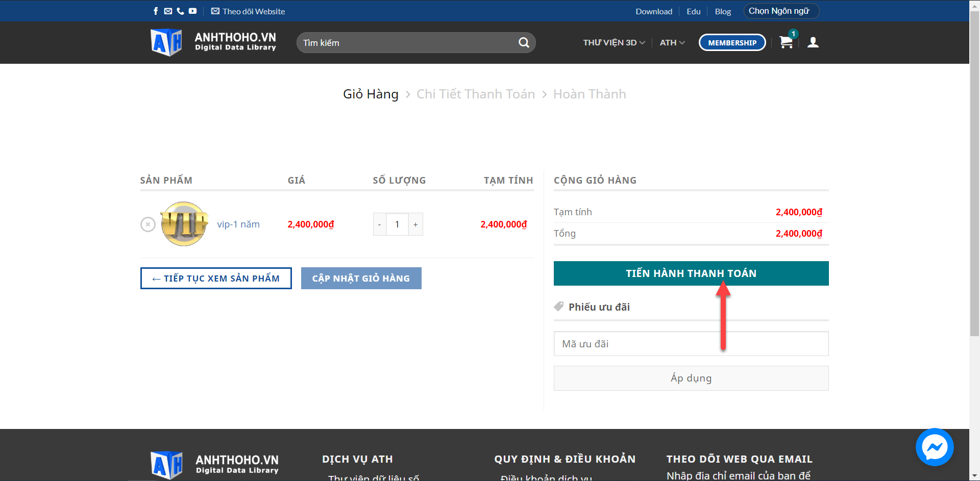Image resolution: width=980 pixels, height=481 pixels.
Task: Increase quantity with the plus button
Action: 415,224
